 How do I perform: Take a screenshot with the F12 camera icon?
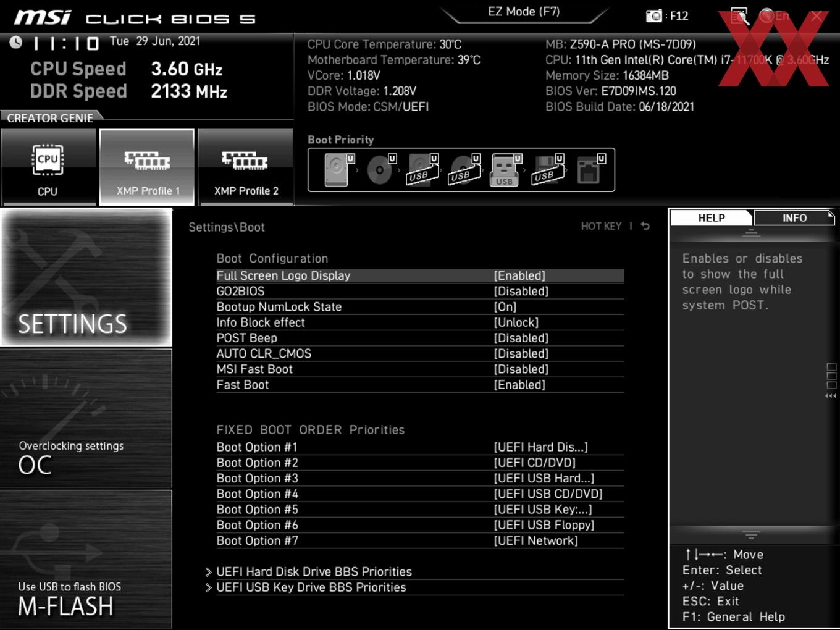pyautogui.click(x=654, y=16)
